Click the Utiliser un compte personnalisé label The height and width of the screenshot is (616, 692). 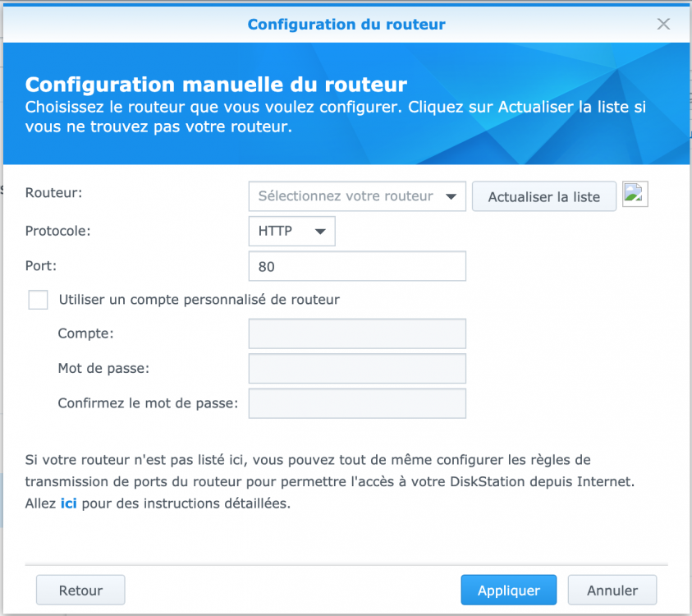[199, 300]
